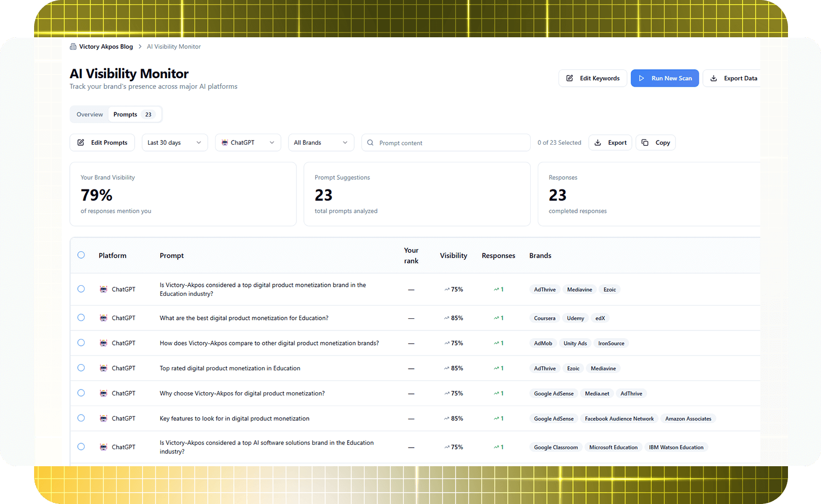Click the download icon on Export Data
This screenshot has height=504, width=821.
click(x=713, y=78)
